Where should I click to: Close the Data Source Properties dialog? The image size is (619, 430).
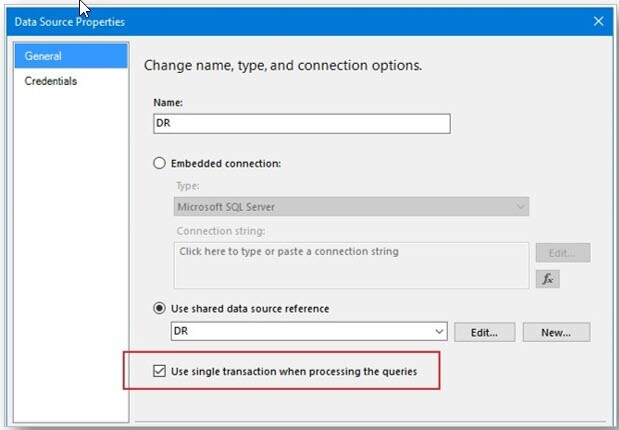pos(599,20)
